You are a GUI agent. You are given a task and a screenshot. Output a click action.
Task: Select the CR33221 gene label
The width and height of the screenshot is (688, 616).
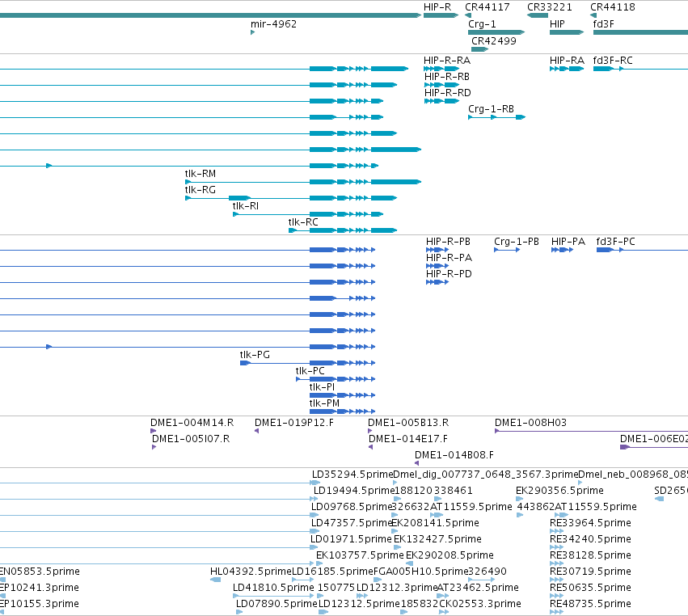click(x=549, y=7)
